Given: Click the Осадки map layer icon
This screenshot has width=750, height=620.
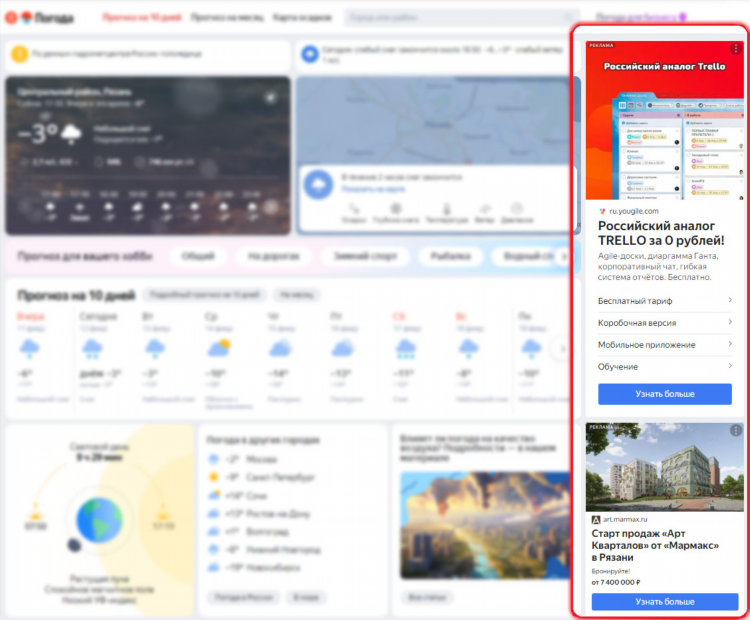Looking at the screenshot, I should 353,209.
